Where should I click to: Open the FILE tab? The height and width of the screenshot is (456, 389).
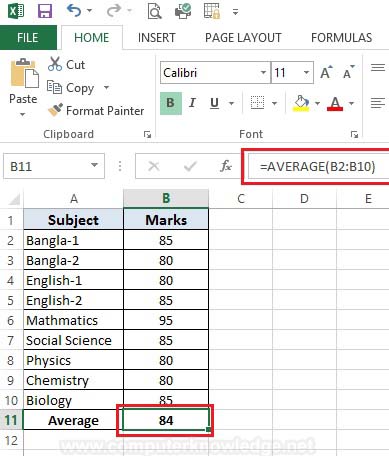(x=28, y=37)
